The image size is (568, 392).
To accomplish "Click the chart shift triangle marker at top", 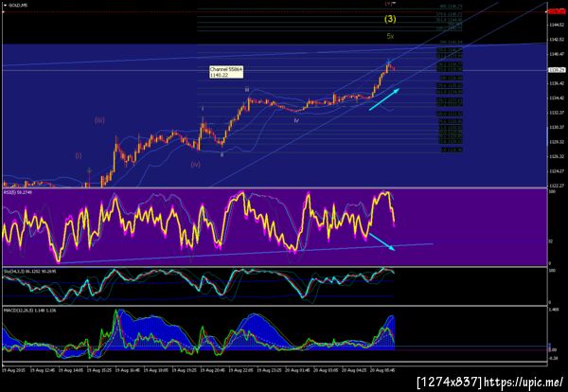I will 393,3.
